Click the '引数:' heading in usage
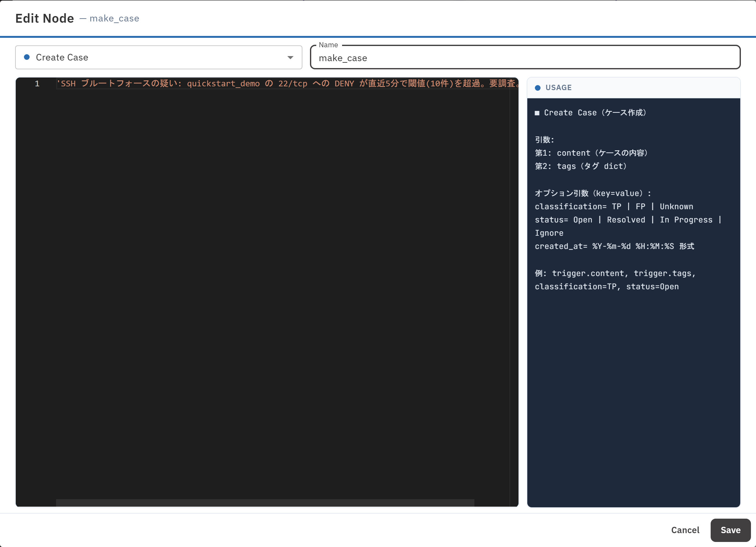 click(544, 140)
